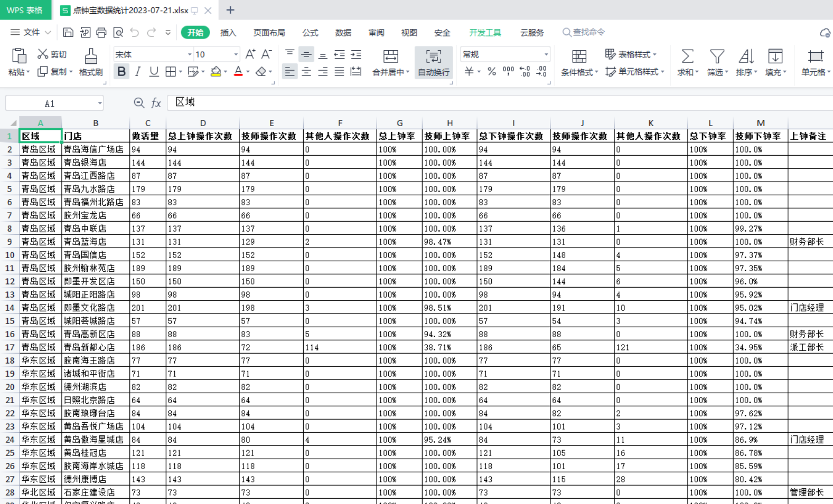The image size is (833, 504).
Task: Open the font size dropdown showing 10
Action: (236, 54)
